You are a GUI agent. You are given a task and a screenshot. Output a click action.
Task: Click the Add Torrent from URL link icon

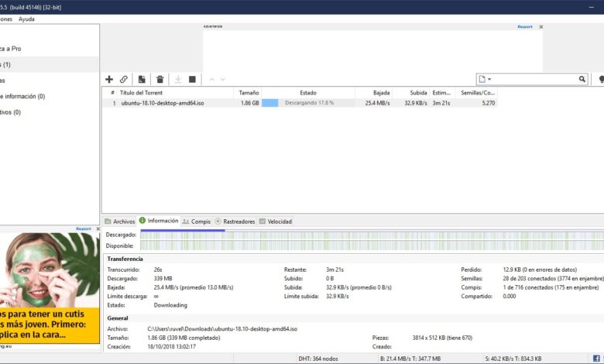coord(124,79)
